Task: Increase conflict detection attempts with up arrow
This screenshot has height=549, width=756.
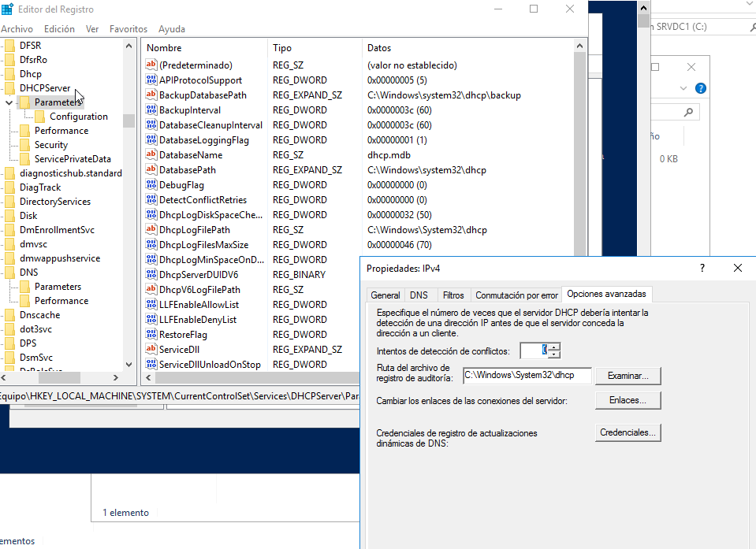Action: click(x=555, y=347)
